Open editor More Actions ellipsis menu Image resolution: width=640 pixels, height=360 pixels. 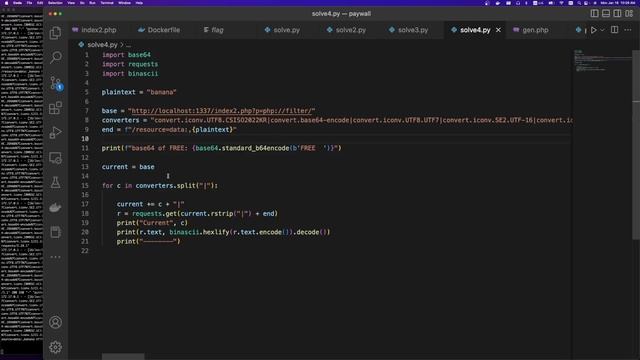point(628,30)
